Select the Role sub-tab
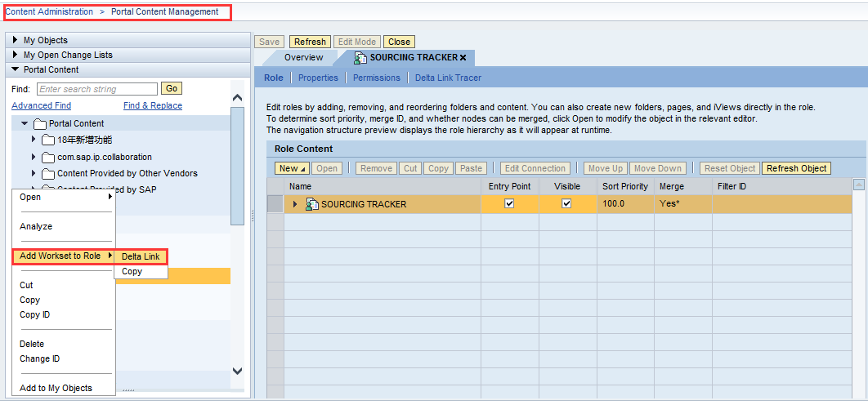Viewport: 868px width, 405px height. [x=274, y=78]
